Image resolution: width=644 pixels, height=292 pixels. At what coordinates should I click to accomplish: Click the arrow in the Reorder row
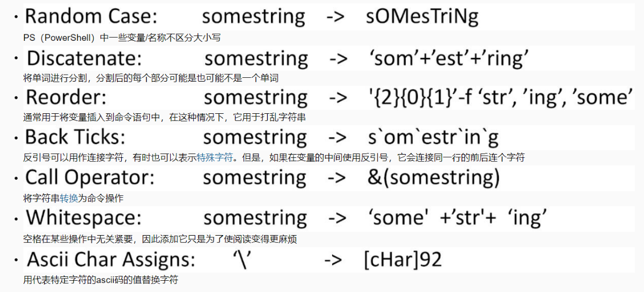pos(338,98)
